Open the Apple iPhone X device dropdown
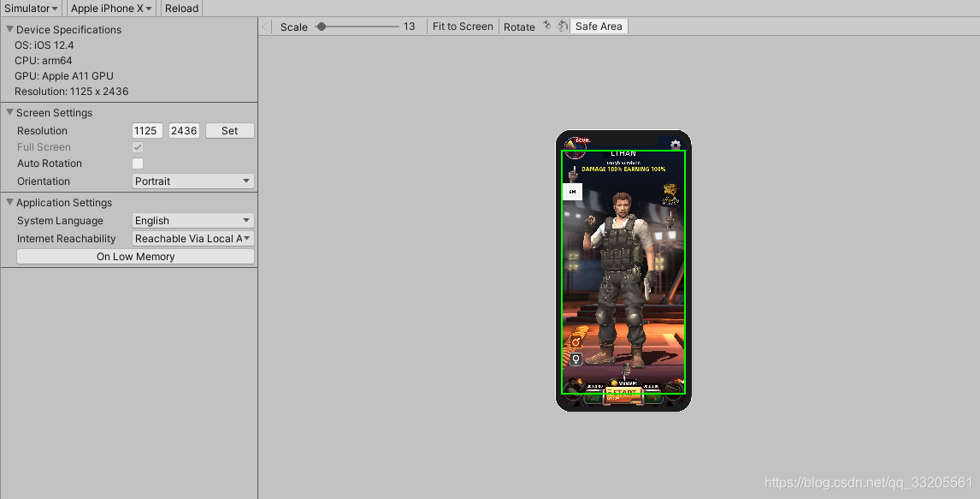Screen dimensions: 980x499 click(110, 8)
